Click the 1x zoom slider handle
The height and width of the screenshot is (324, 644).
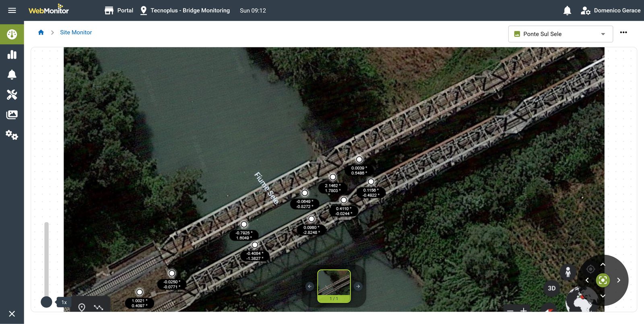(46, 302)
